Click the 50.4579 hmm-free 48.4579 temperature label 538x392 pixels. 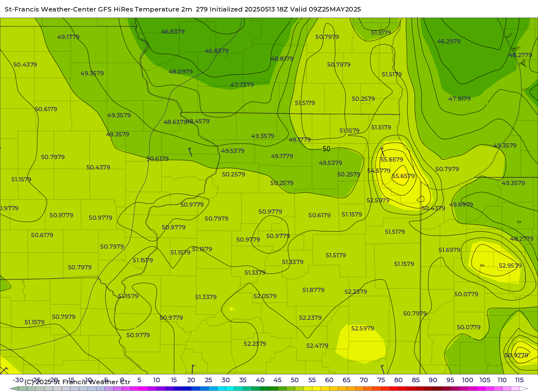(x=198, y=121)
